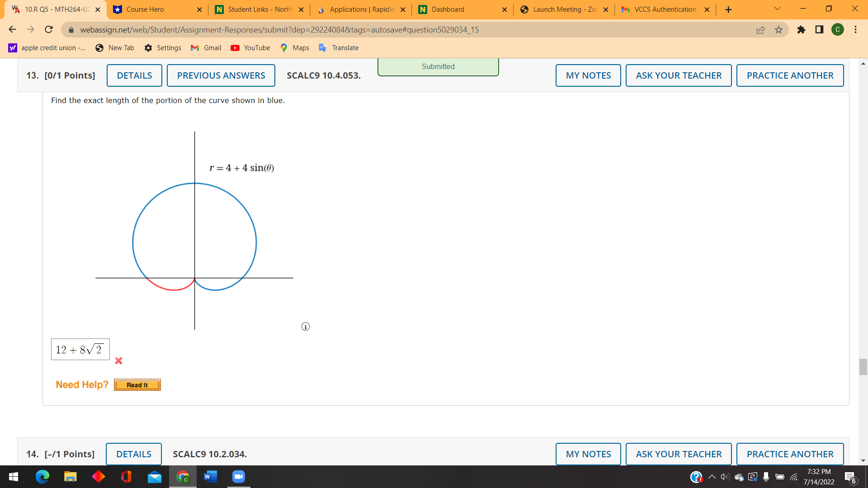Open Chrome three-dot menu
Image resolution: width=868 pixels, height=488 pixels.
(855, 30)
